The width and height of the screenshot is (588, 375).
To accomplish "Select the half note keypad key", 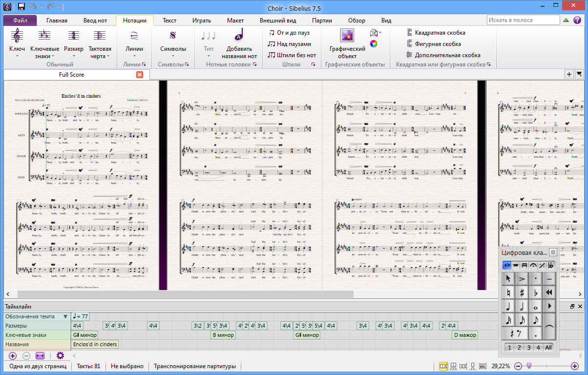I will pos(522,307).
